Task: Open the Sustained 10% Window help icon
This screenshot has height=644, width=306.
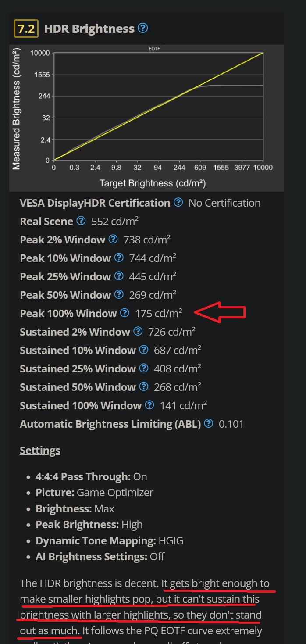Action: pyautogui.click(x=143, y=350)
